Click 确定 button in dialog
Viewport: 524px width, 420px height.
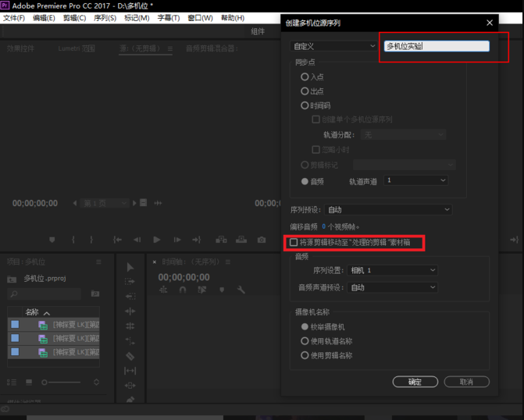tap(415, 382)
